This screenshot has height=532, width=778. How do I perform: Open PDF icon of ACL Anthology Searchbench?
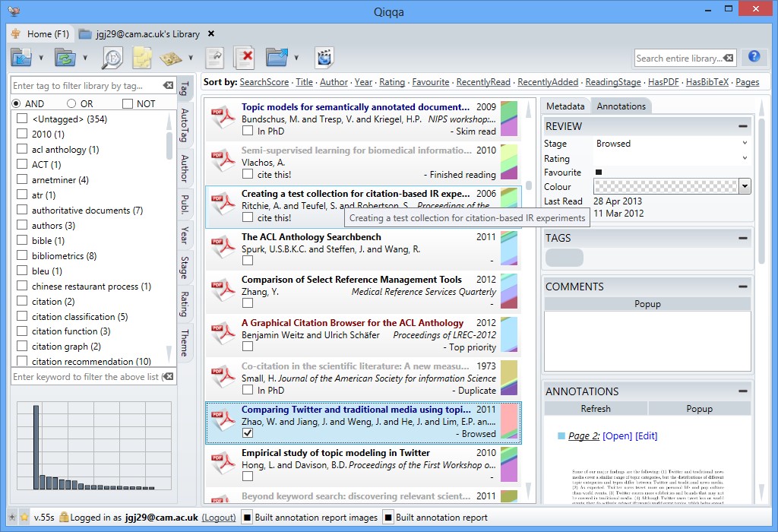pyautogui.click(x=221, y=245)
